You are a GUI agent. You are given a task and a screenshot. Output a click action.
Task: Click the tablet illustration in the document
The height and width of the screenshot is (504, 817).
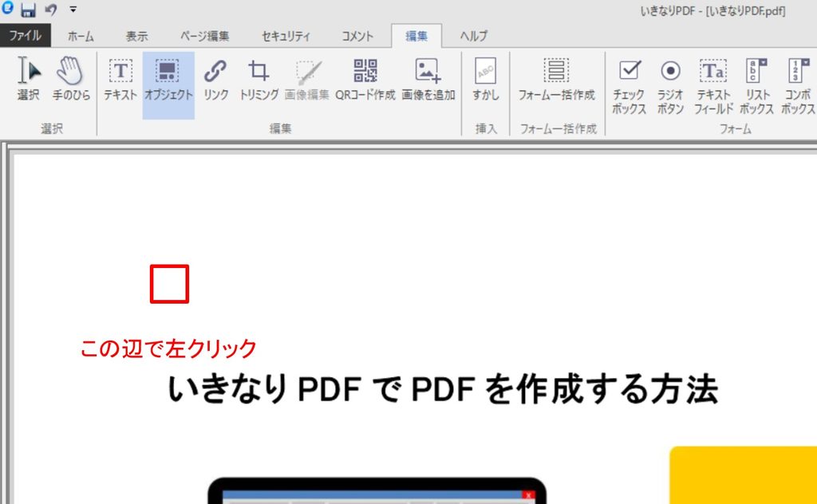[x=377, y=490]
